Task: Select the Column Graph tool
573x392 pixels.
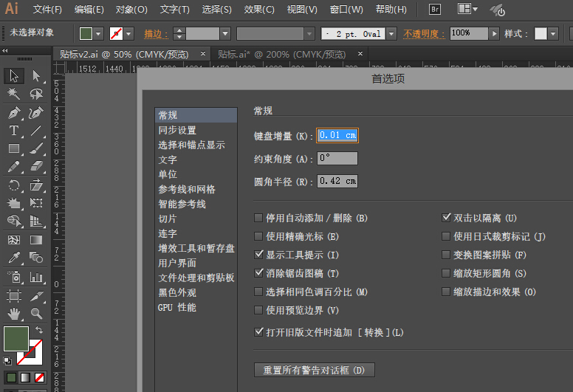Action: [x=35, y=277]
